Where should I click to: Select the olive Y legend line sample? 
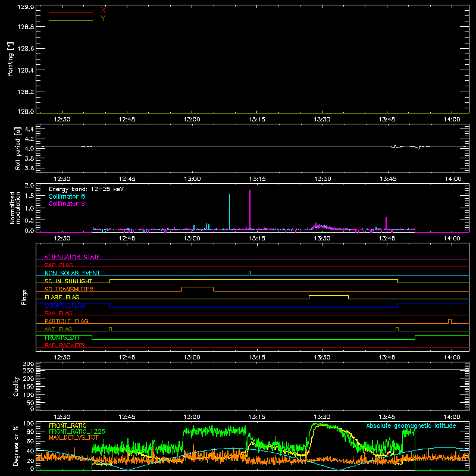71,21
